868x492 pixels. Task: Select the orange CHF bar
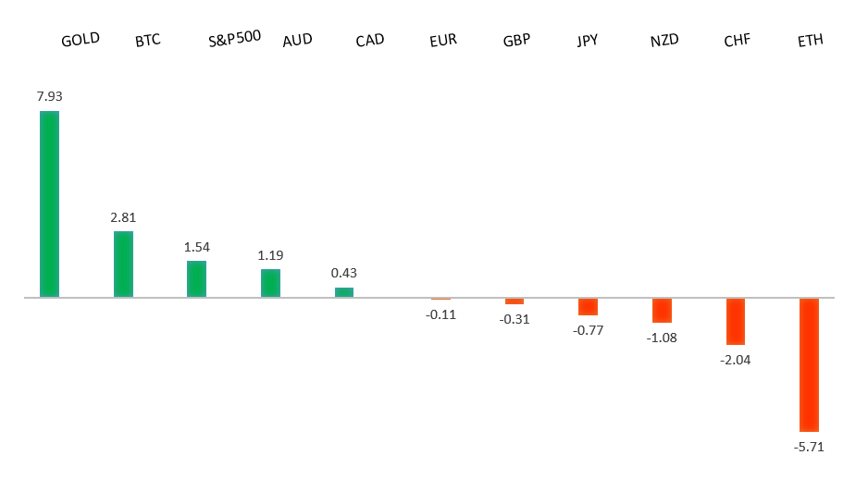tap(736, 322)
